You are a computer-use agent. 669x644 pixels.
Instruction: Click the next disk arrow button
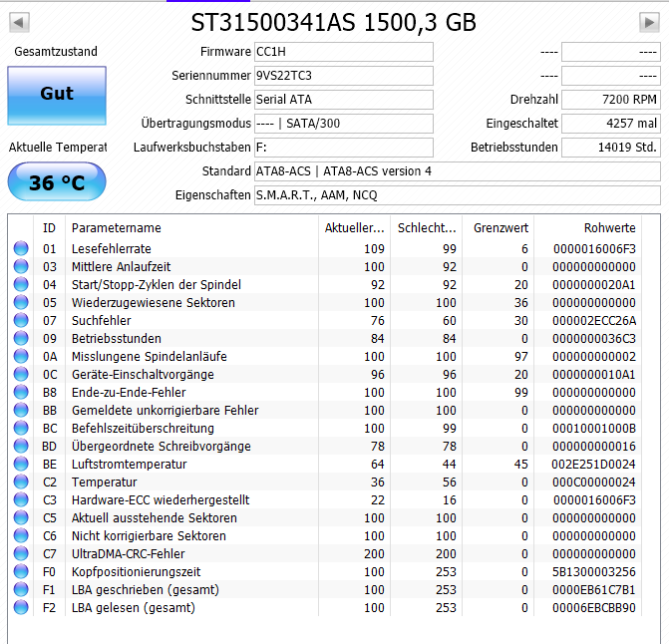coord(649,22)
